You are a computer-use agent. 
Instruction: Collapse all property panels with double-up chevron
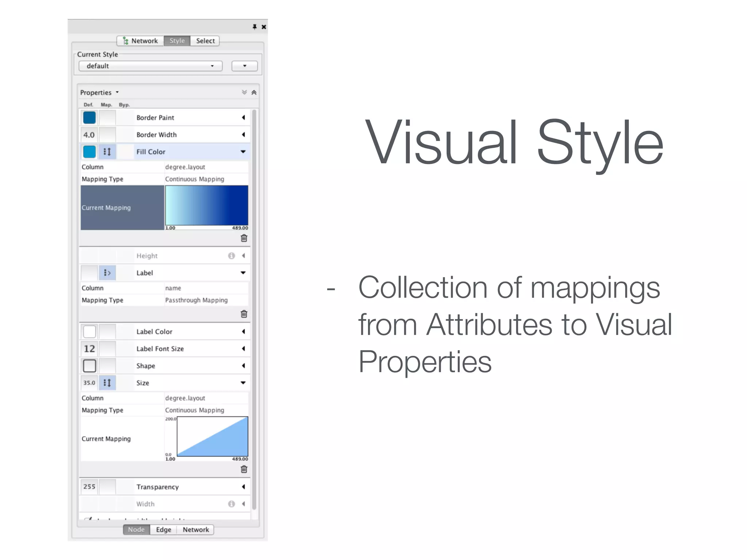(254, 92)
